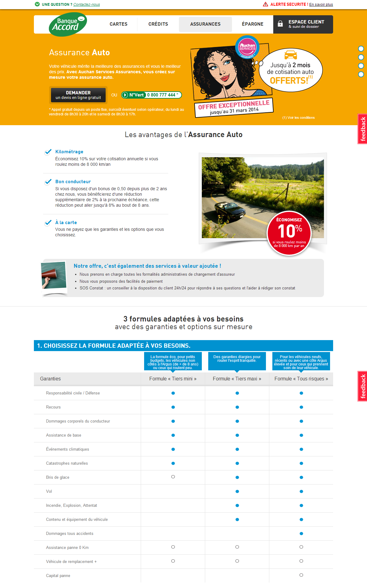
Task: Click the '1. CHOISISSEZ LA FORMULE' blue header bar
Action: [x=183, y=346]
